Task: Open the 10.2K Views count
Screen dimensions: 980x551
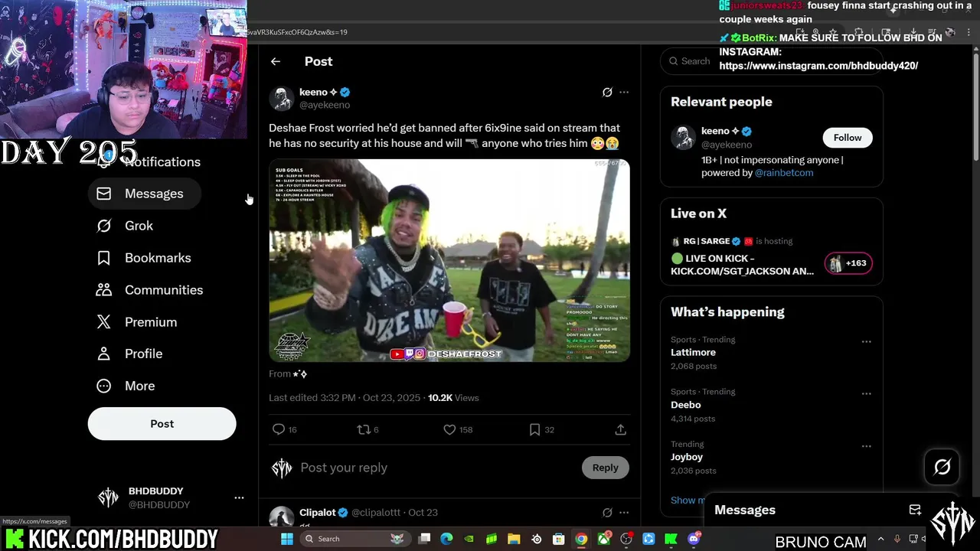Action: pos(453,398)
